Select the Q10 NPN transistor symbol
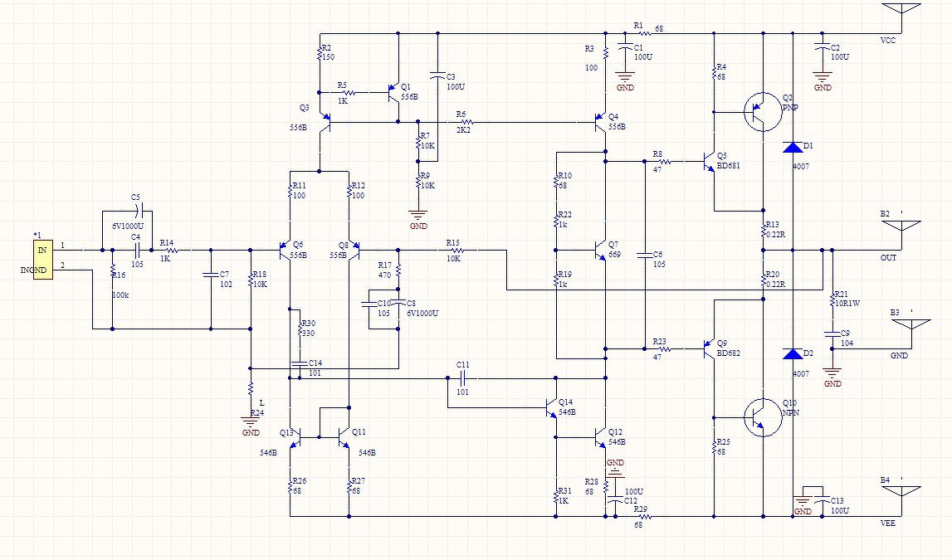 pyautogui.click(x=763, y=417)
